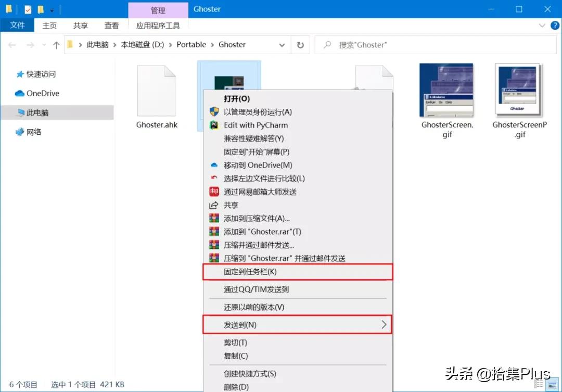Click the OneDrive cloud icon in context menu
Screen dimensions: 562x392
coord(214,165)
